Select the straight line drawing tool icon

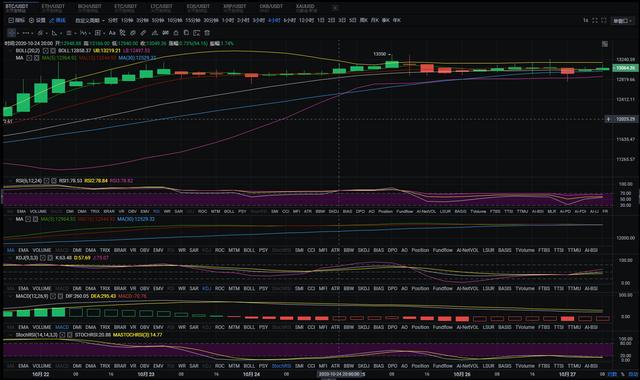(25, 33)
